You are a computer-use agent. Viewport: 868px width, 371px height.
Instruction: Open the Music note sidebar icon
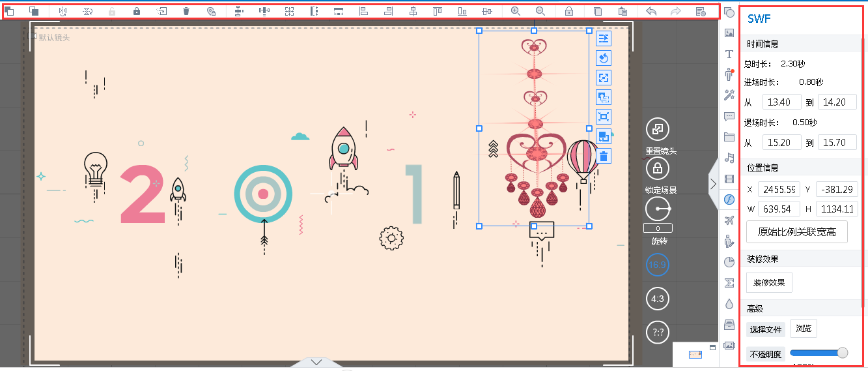[x=729, y=158]
